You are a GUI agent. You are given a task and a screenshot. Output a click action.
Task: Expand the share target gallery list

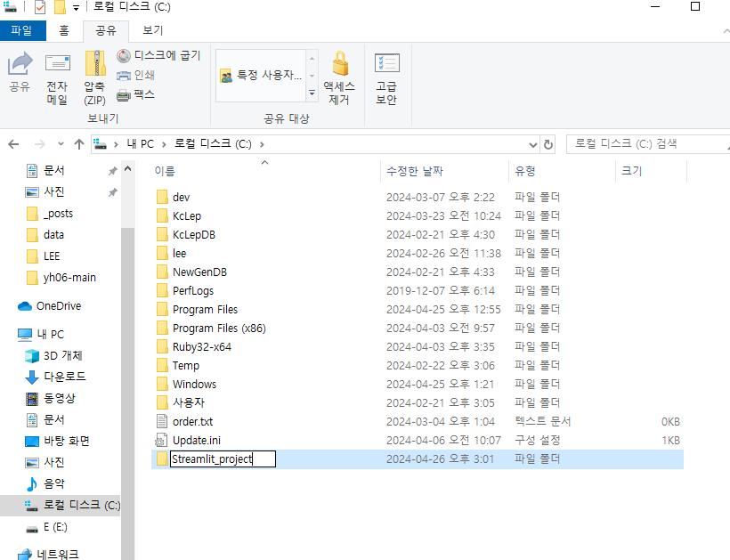pyautogui.click(x=312, y=93)
